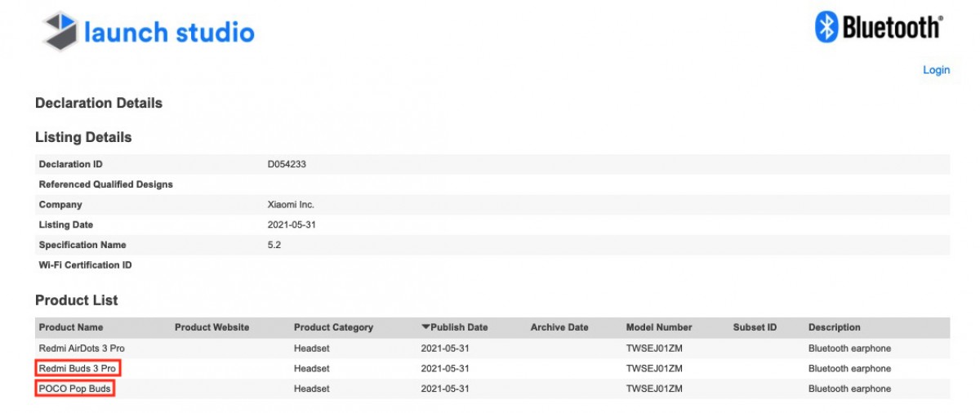Click the Description column header
The width and height of the screenshot is (980, 413).
[835, 327]
